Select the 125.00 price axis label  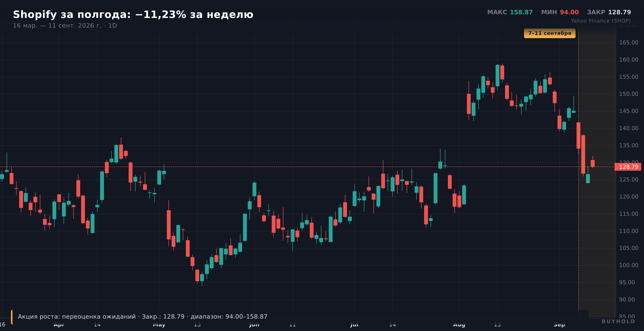coord(629,180)
